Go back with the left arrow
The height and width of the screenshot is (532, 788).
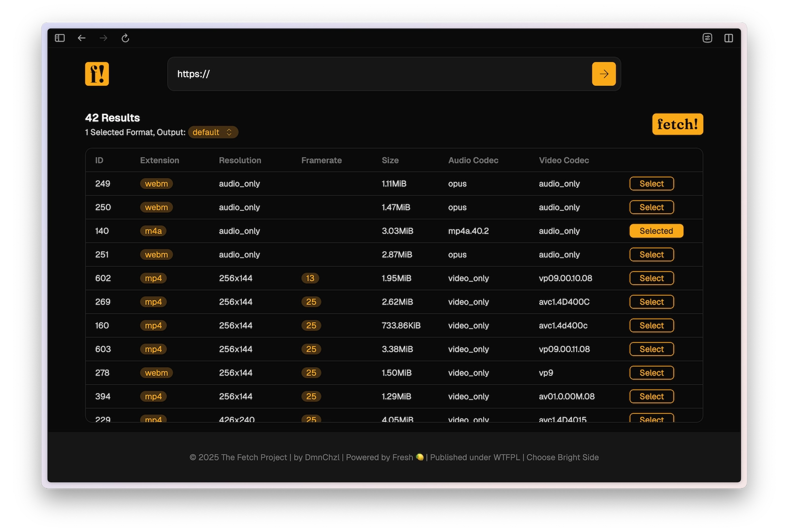point(82,38)
